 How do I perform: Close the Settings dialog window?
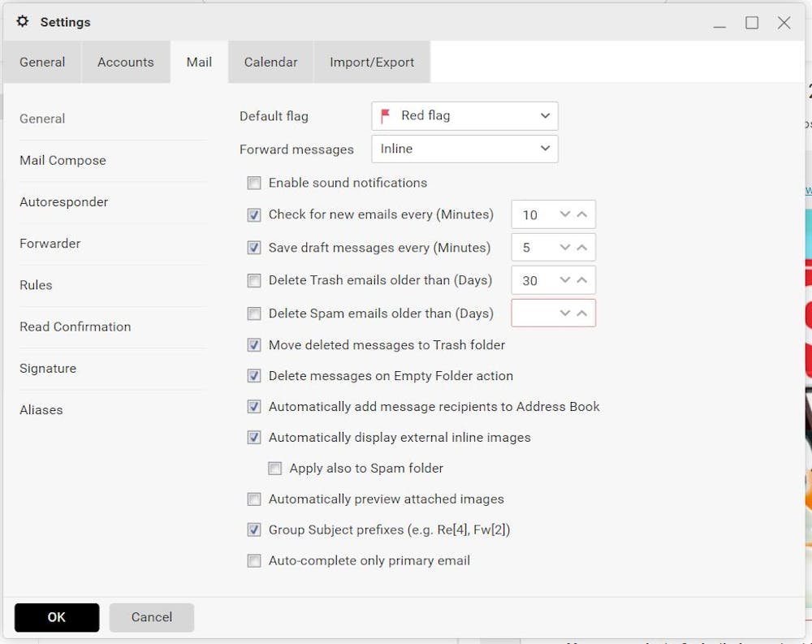[784, 23]
